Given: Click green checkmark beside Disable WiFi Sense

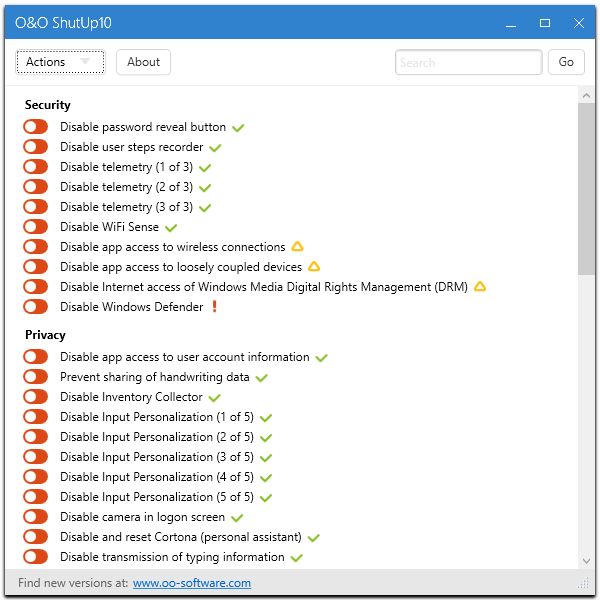Looking at the screenshot, I should (x=171, y=228).
